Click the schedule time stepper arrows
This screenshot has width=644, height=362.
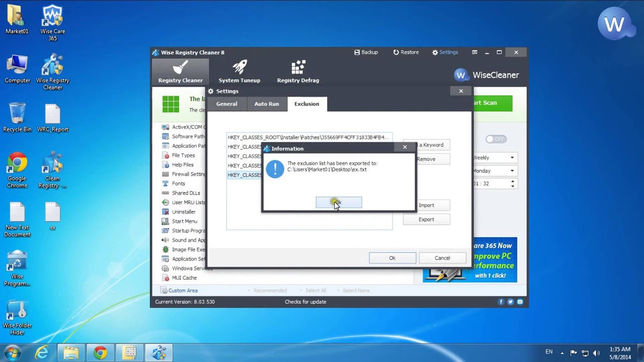point(513,184)
